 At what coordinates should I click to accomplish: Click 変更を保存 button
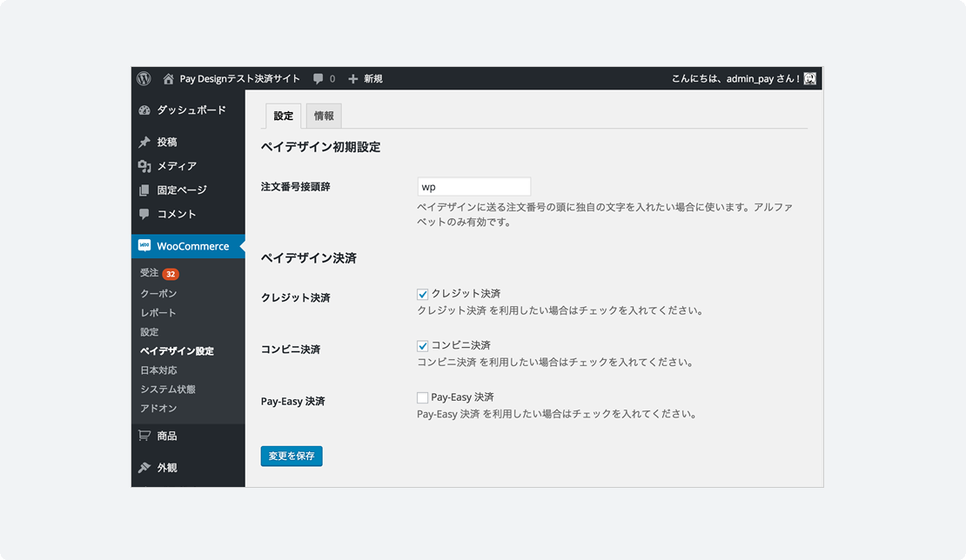(292, 456)
